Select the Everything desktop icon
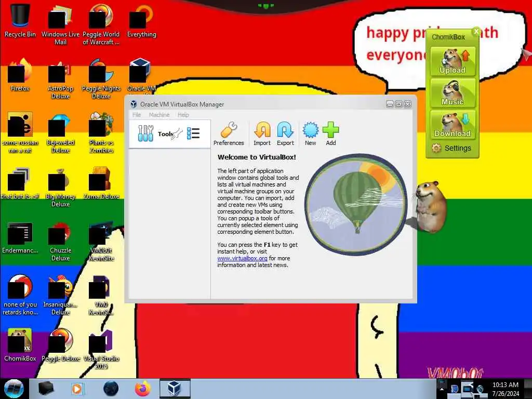The height and width of the screenshot is (399, 532). tap(141, 21)
